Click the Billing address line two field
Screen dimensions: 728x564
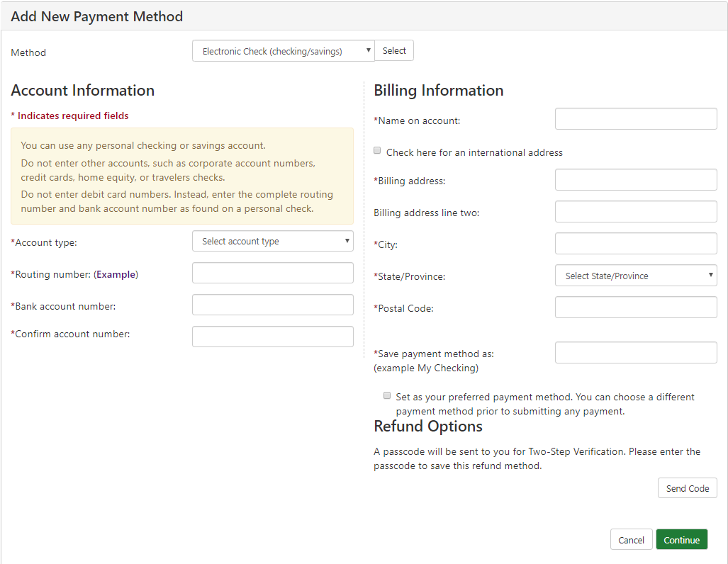coord(636,212)
